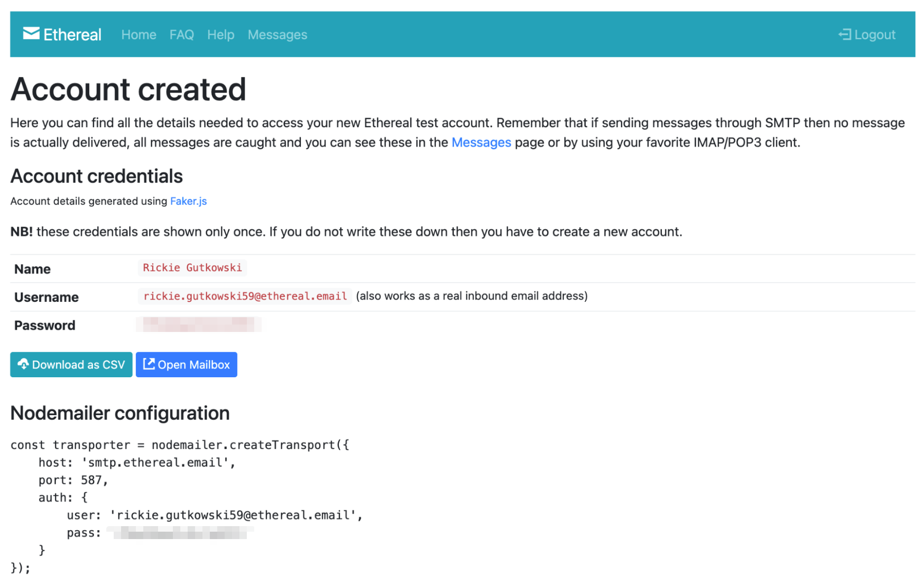Open the Help nav item
The width and height of the screenshot is (924, 583).
click(220, 35)
